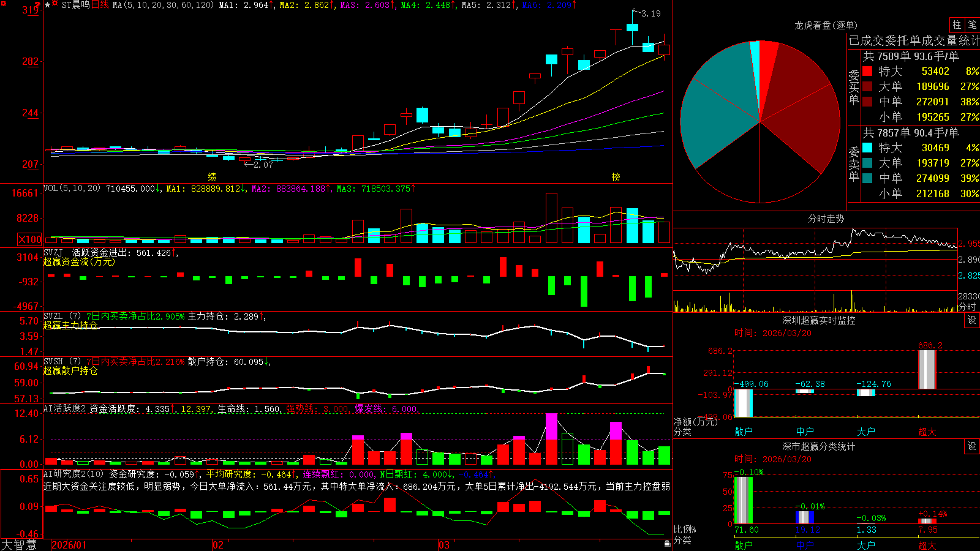Click the sell 小单 value 212168
The image size is (980, 551).
pos(932,193)
